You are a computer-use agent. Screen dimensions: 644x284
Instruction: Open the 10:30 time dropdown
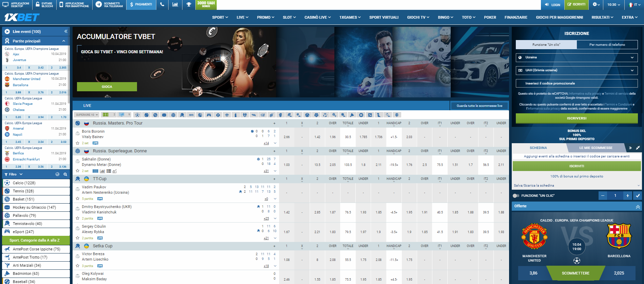(x=614, y=5)
